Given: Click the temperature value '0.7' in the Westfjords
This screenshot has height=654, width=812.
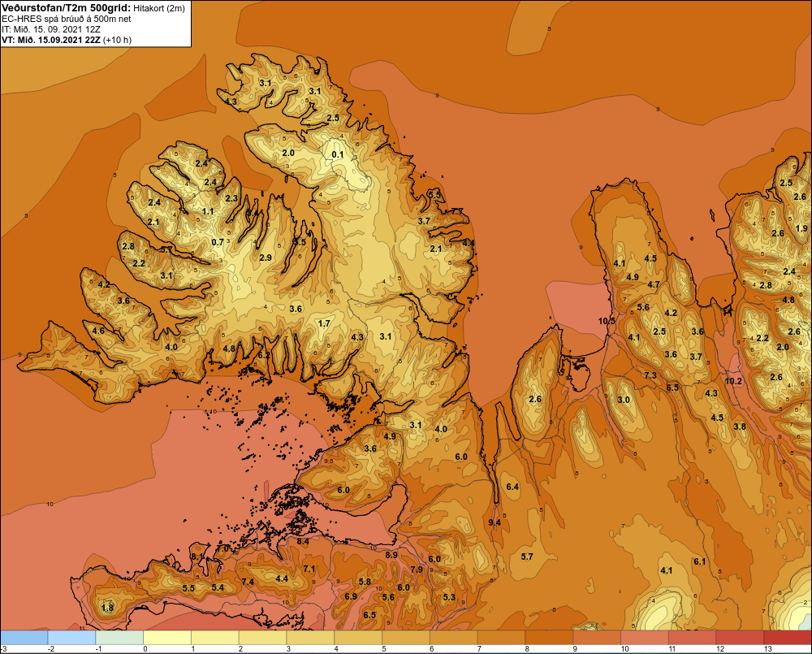Looking at the screenshot, I should [x=218, y=242].
